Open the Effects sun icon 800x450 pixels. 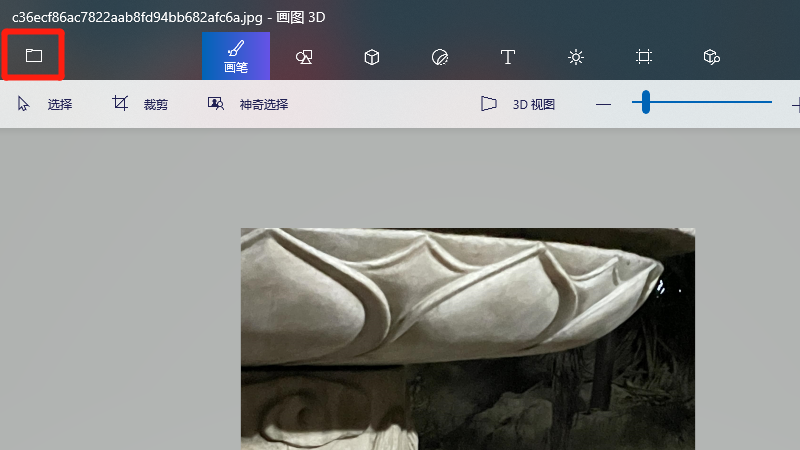pyautogui.click(x=575, y=57)
